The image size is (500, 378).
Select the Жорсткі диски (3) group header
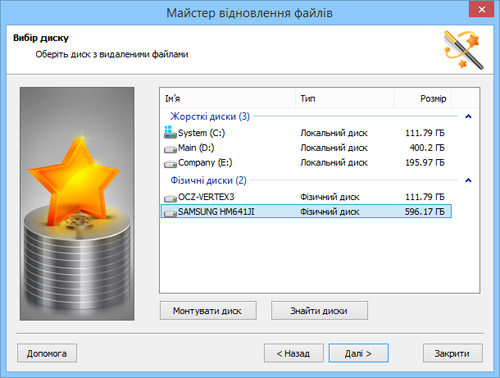[210, 116]
